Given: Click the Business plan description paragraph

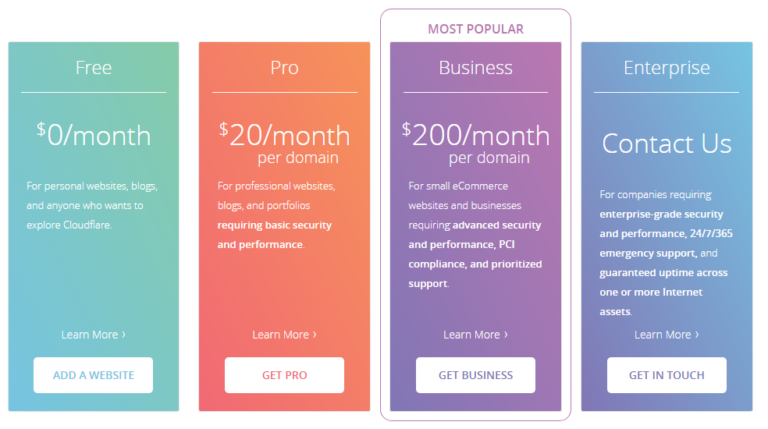Looking at the screenshot, I should click(475, 235).
